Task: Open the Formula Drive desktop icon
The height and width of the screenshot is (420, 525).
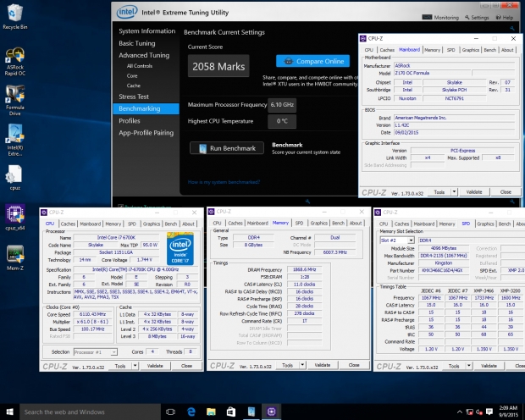Action: 15,100
